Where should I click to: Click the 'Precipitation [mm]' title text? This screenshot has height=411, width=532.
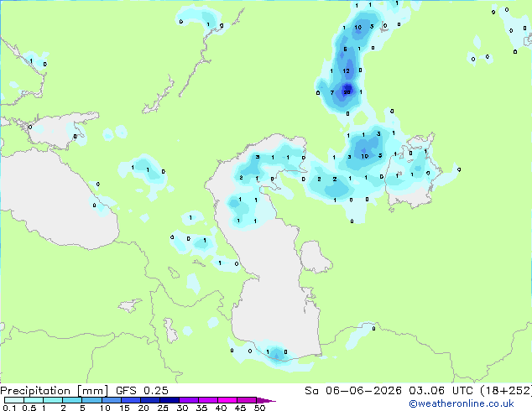pyautogui.click(x=55, y=391)
